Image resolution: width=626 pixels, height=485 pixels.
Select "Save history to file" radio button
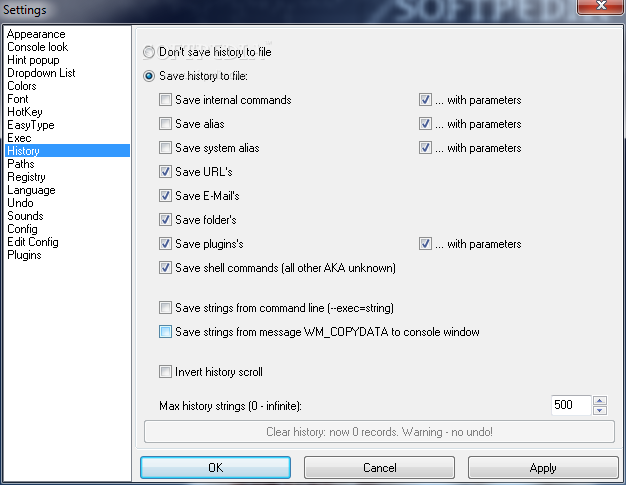coord(149,76)
